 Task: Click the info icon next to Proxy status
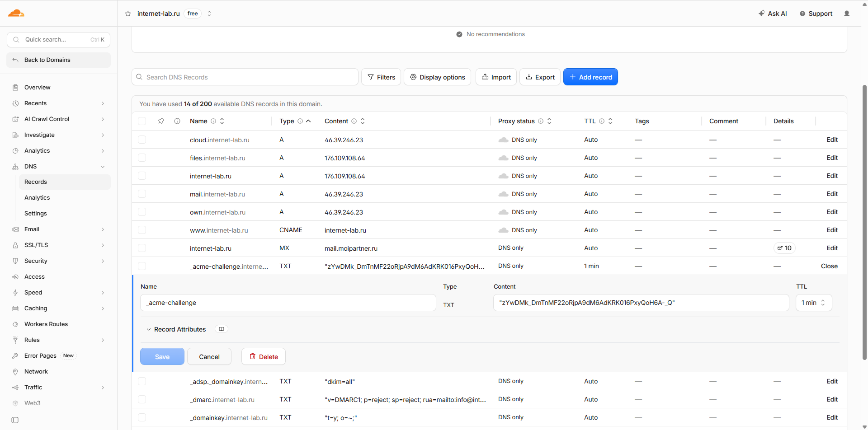[541, 121]
